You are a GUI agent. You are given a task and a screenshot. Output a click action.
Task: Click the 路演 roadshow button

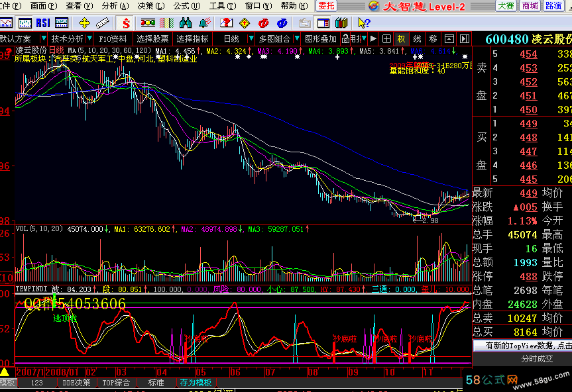[x=553, y=6]
